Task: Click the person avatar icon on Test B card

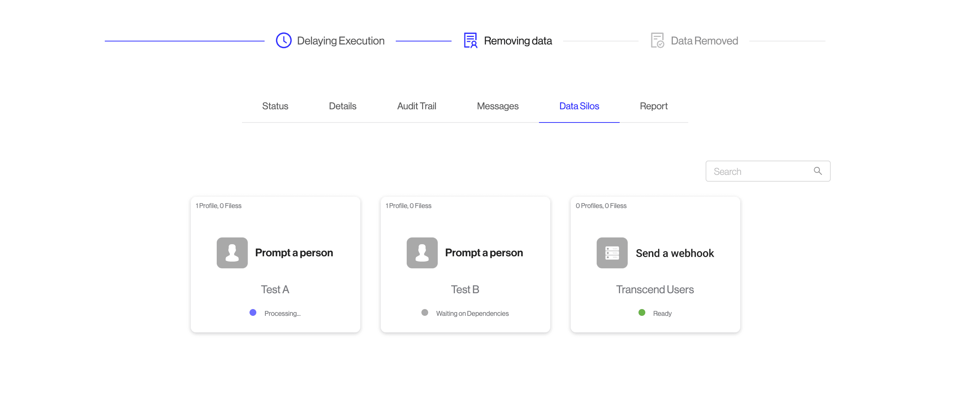Action: (x=422, y=253)
